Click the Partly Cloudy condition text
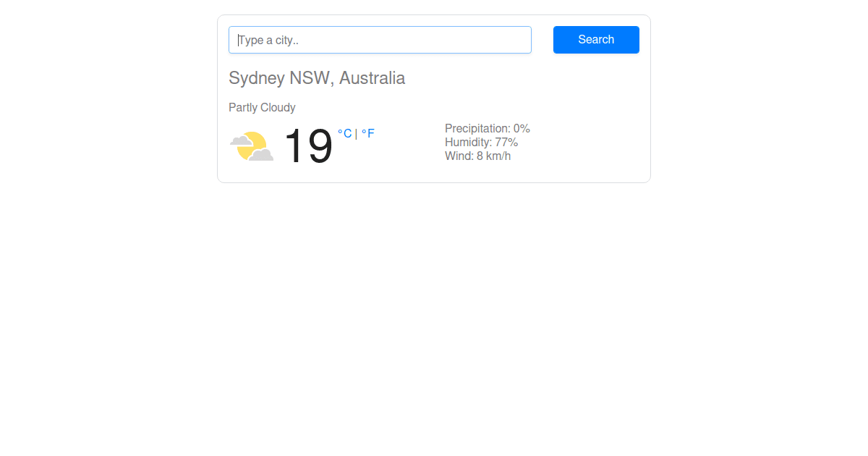This screenshot has width=868, height=456. click(x=262, y=108)
